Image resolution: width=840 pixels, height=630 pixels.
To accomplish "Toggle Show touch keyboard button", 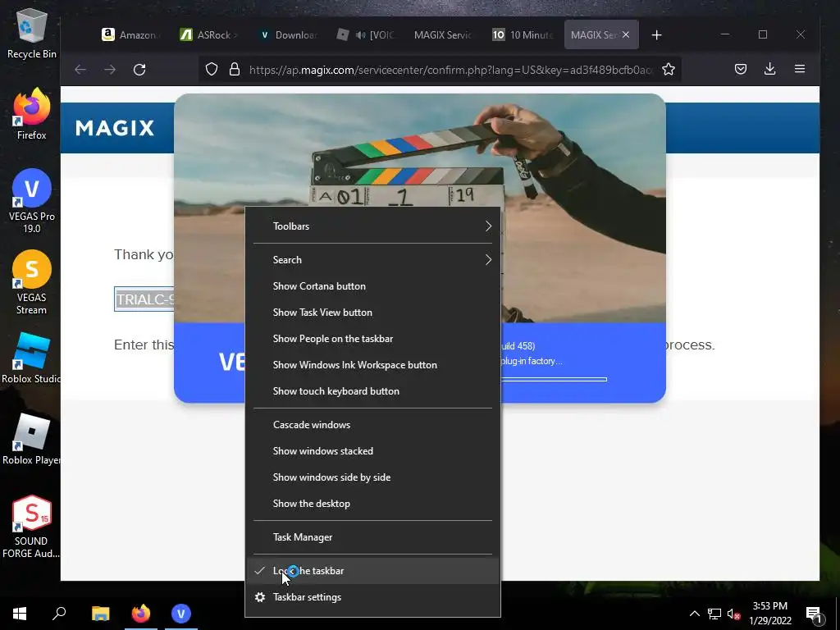I will [x=373, y=391].
